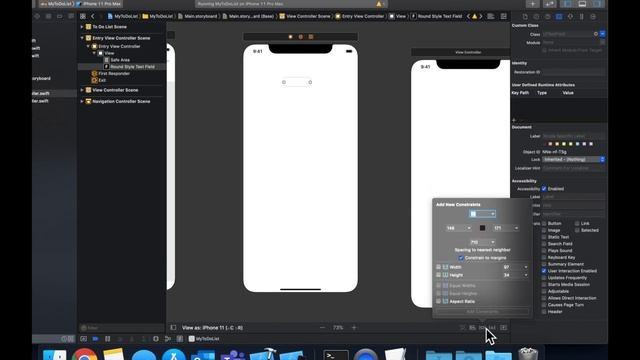Screen dimensions: 640x360
Task: Collapse the Entry View Controller node
Action: pos(88,46)
